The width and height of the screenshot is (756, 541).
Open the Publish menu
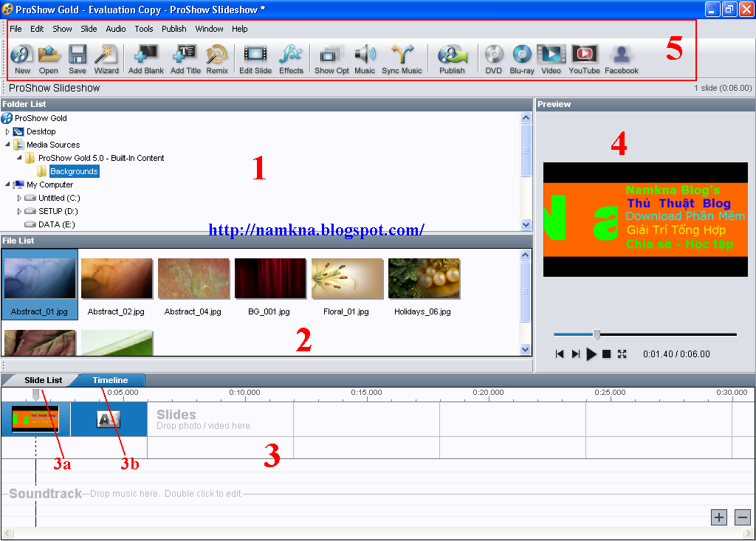point(173,29)
